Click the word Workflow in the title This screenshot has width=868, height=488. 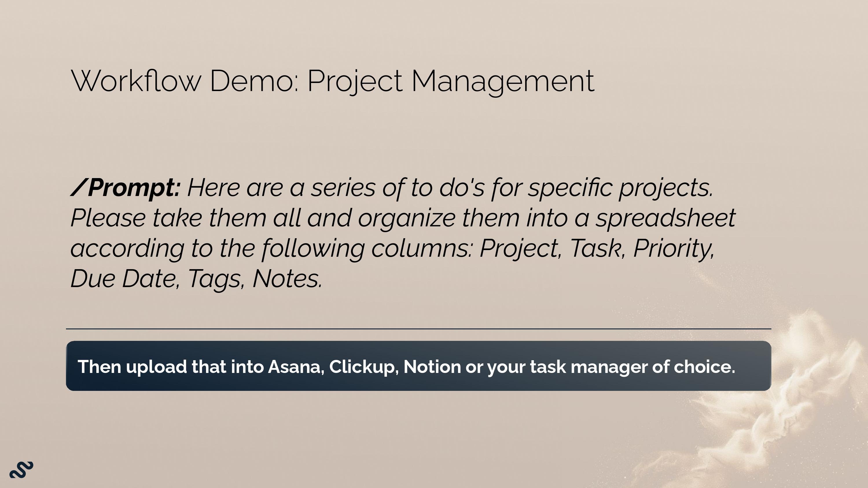[x=136, y=81]
